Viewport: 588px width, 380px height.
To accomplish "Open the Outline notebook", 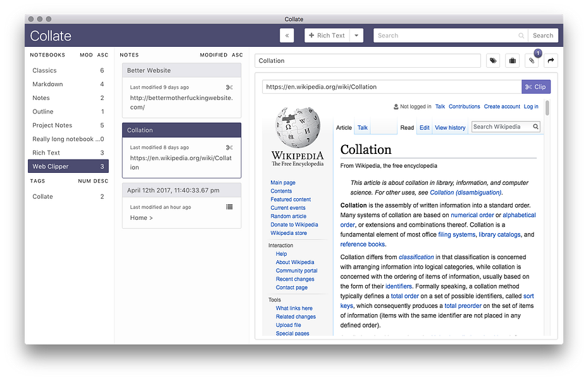I will 68,111.
